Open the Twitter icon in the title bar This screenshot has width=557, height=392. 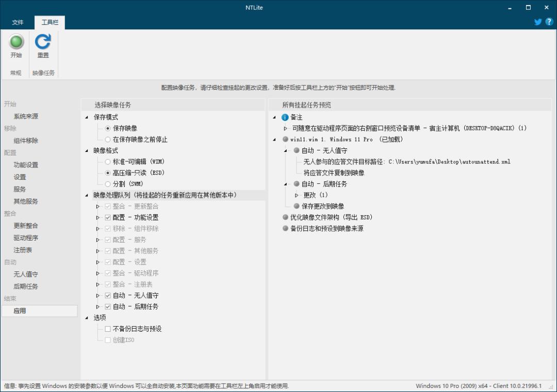[538, 22]
